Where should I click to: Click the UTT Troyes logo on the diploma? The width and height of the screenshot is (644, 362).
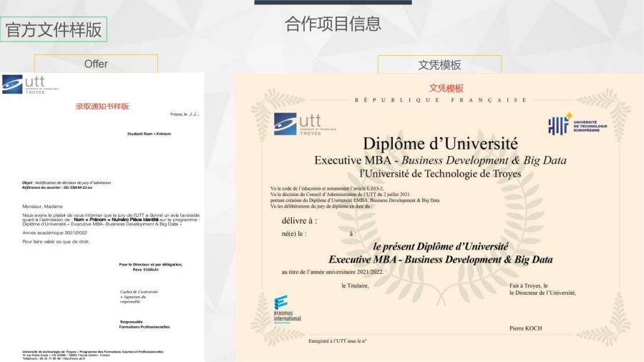click(x=305, y=124)
